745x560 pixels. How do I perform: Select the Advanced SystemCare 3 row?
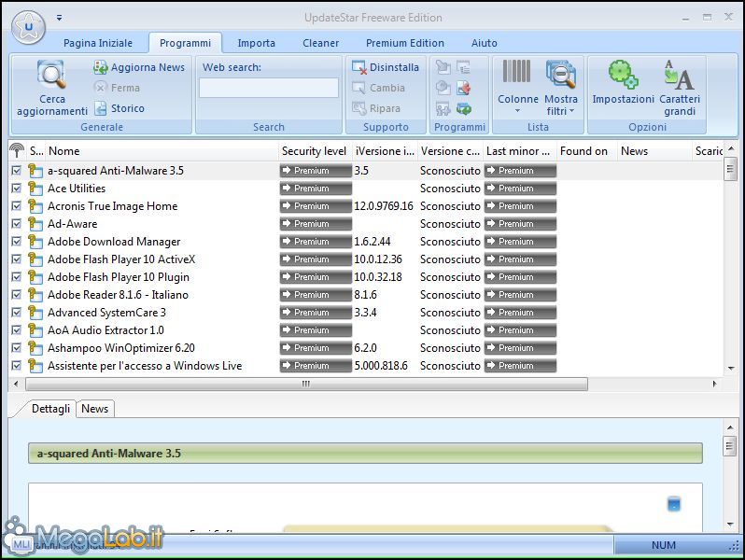click(x=366, y=313)
